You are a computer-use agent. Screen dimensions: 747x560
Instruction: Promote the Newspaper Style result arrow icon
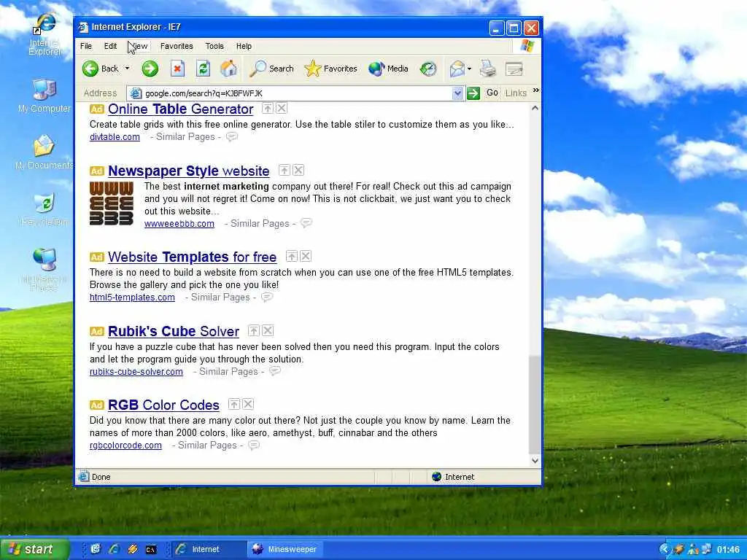(x=285, y=170)
